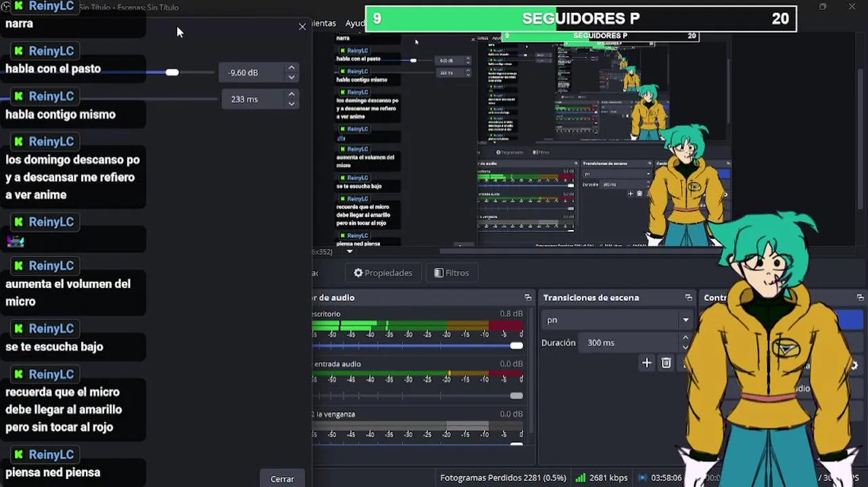Open the Ayuda menu

(x=355, y=23)
